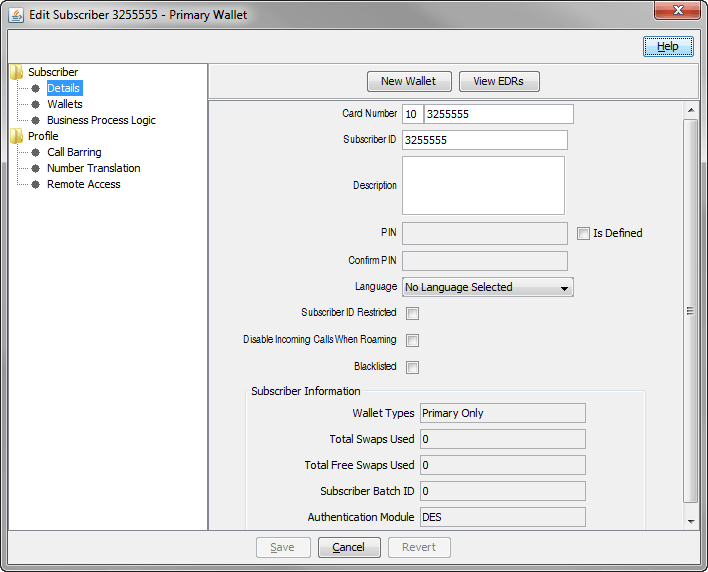Image resolution: width=708 pixels, height=572 pixels.
Task: Click the bullet icon beside Wallets
Action: tap(36, 104)
